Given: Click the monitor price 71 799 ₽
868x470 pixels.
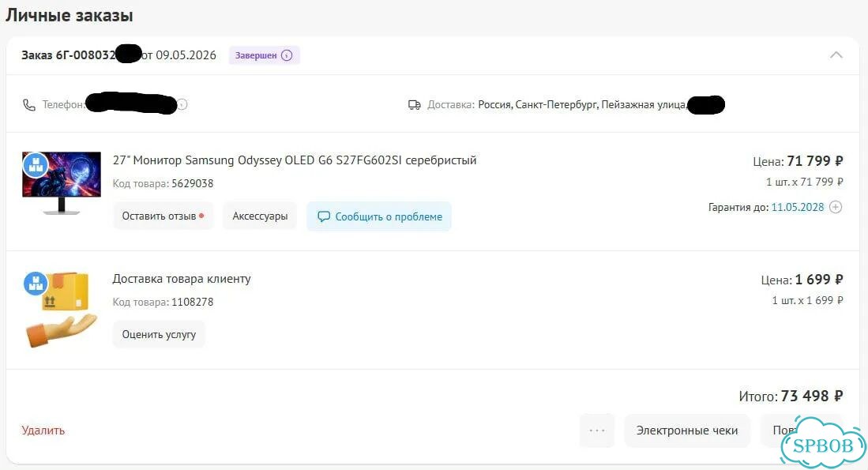Looking at the screenshot, I should click(x=814, y=160).
